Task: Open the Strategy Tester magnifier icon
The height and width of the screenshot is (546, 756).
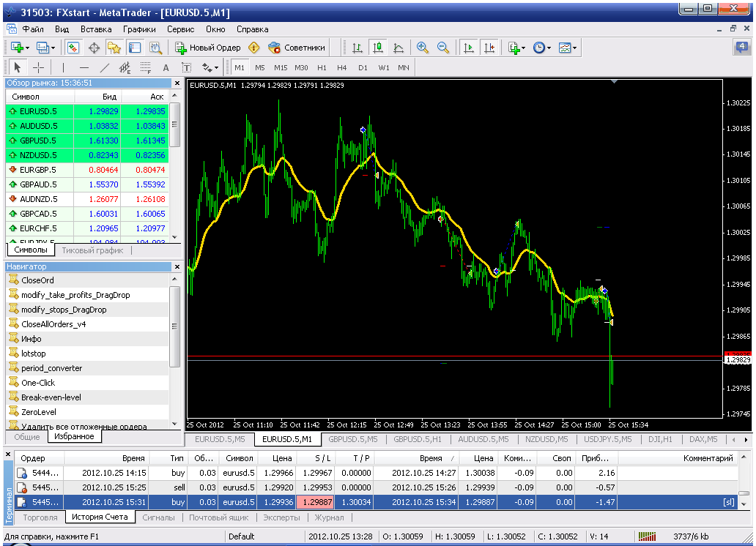Action: 155,48
